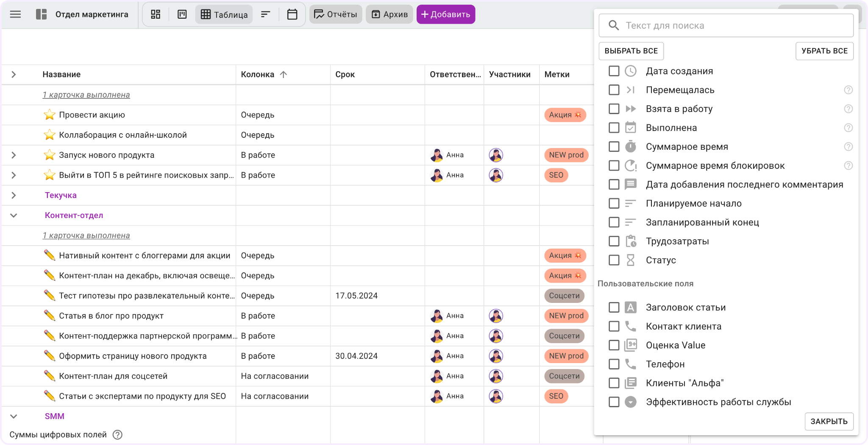Switch to kanban board view icon
Screen dimensions: 868x445
coord(182,14)
